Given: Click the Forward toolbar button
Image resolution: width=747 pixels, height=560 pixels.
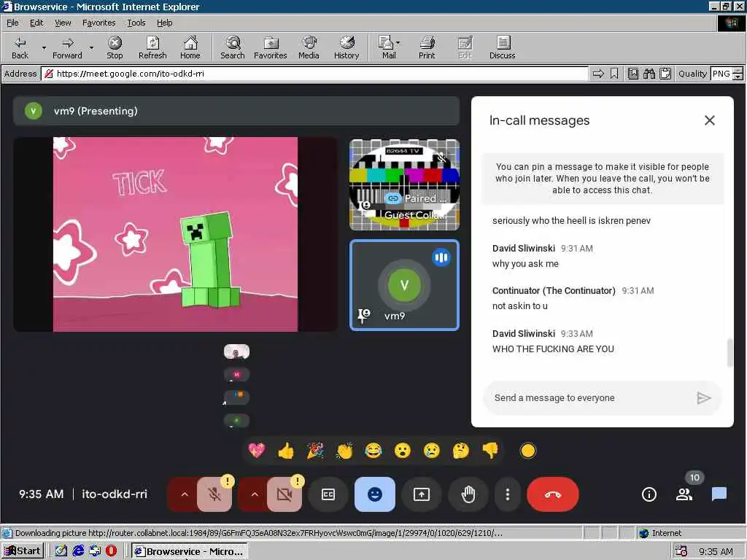Looking at the screenshot, I should 67,47.
